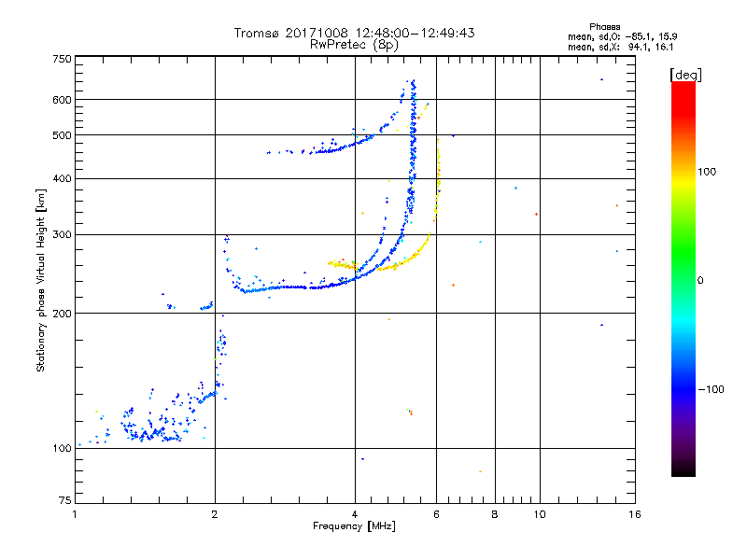
Task: Click the x-axis tick label '4'
Action: point(355,514)
